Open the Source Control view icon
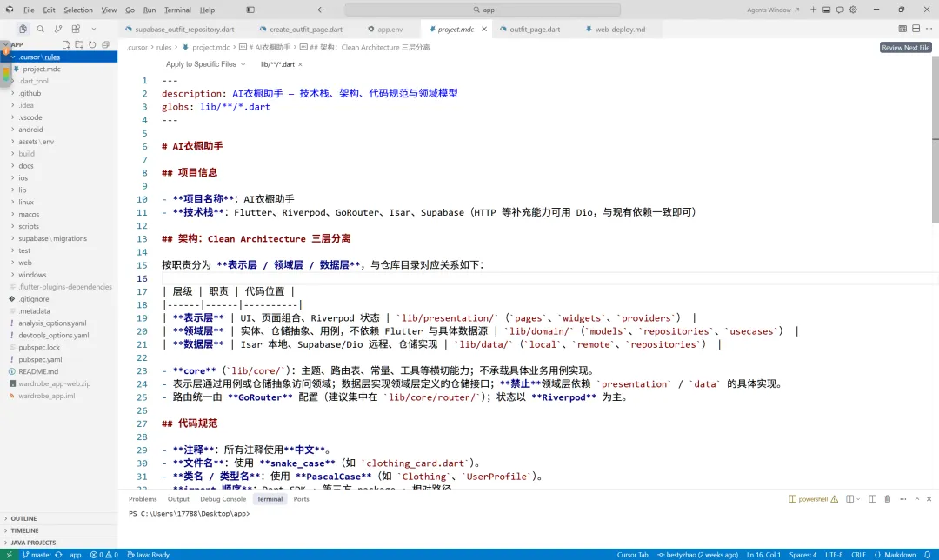The height and width of the screenshot is (560, 939). pyautogui.click(x=58, y=29)
